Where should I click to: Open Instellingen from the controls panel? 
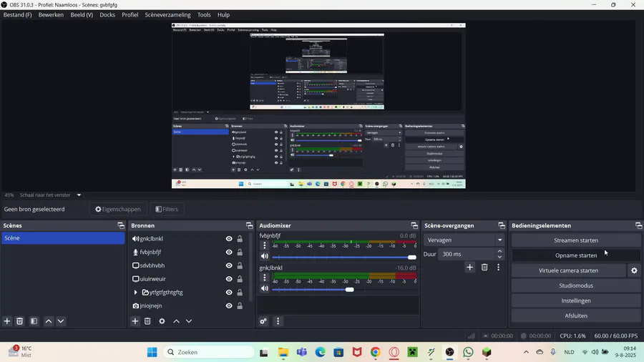point(576,301)
